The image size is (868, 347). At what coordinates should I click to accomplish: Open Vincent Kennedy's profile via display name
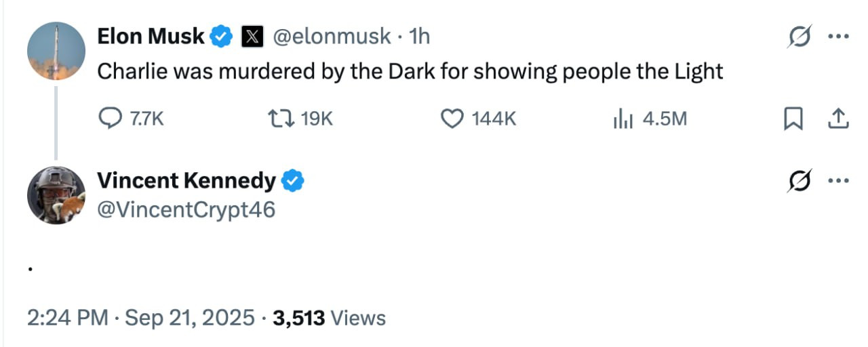coord(186,181)
